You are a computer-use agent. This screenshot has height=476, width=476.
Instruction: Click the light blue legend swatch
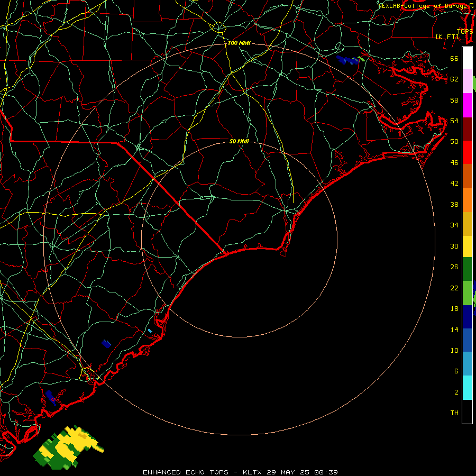(x=467, y=364)
